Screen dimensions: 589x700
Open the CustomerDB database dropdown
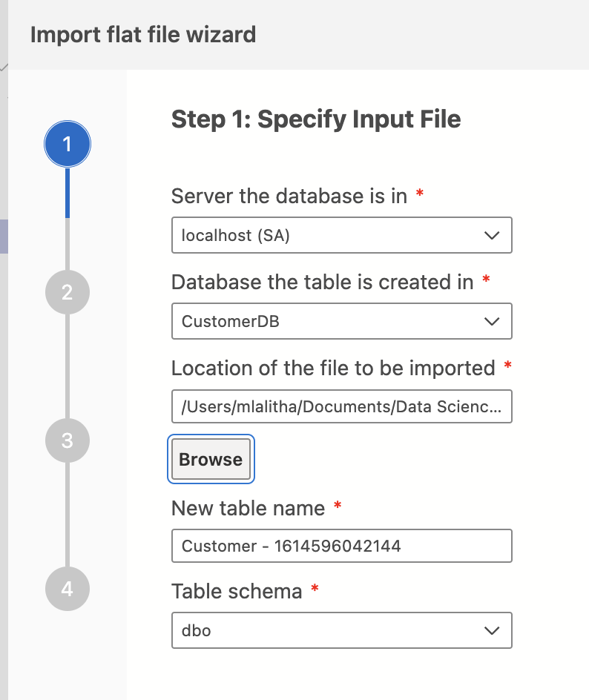click(x=341, y=321)
